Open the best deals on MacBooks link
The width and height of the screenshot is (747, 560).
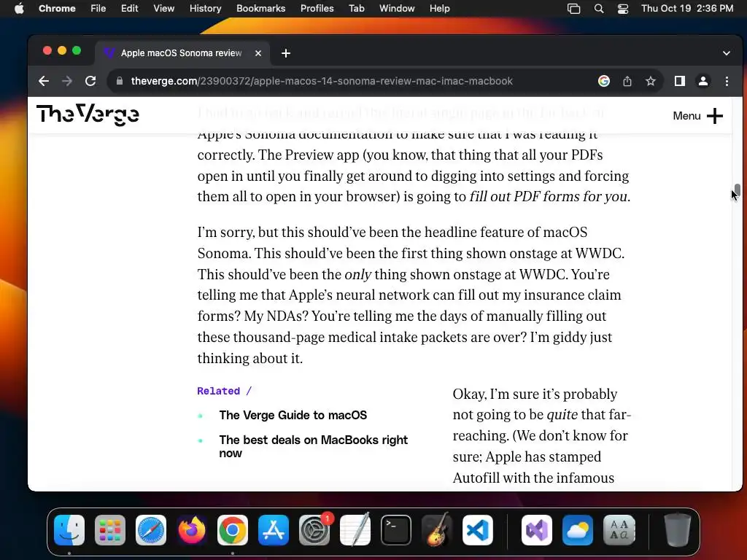coord(313,446)
